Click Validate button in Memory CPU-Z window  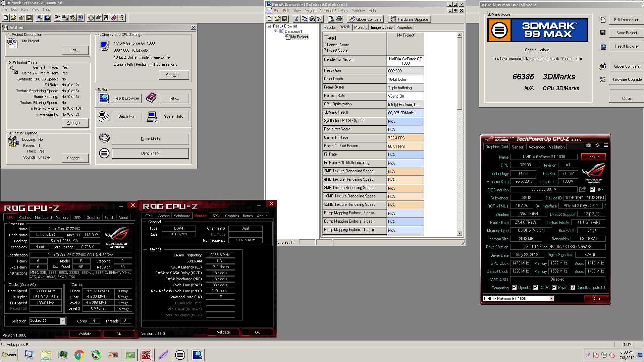[x=223, y=332]
